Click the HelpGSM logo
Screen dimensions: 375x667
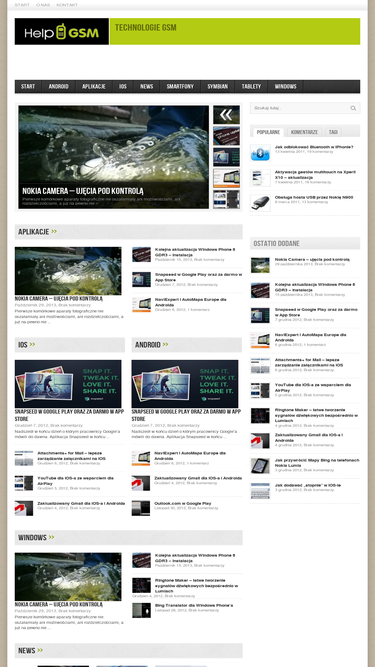tap(62, 31)
